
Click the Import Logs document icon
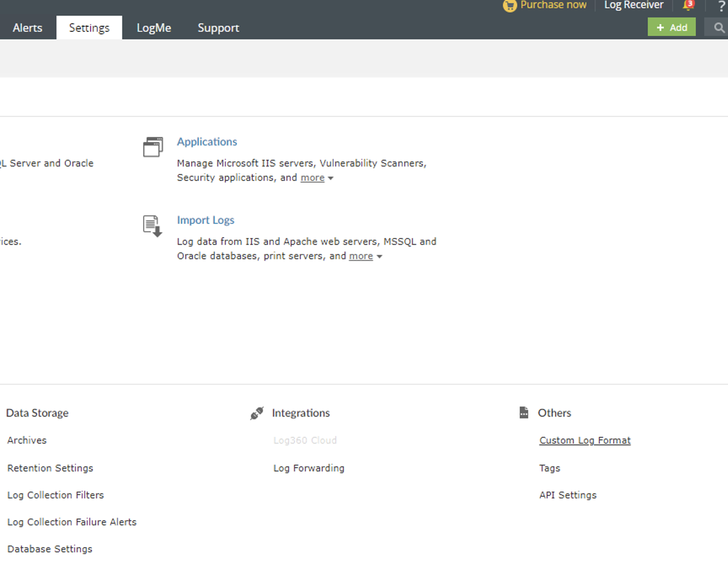point(152,225)
